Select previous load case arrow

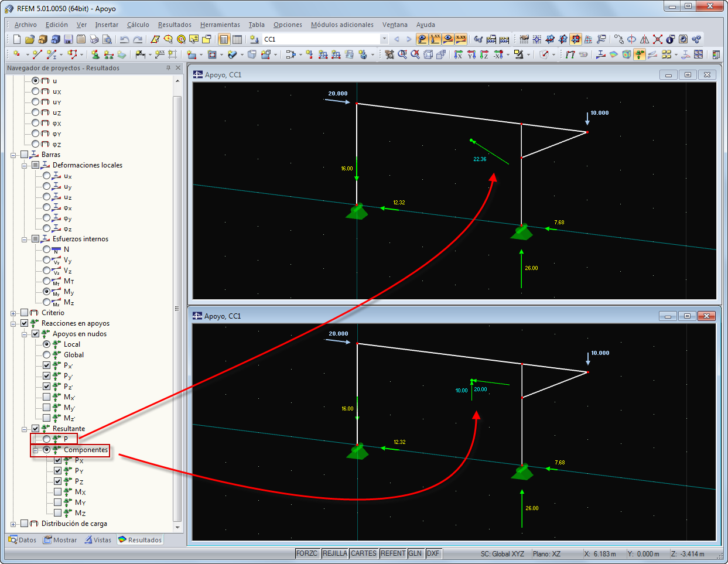pos(397,39)
